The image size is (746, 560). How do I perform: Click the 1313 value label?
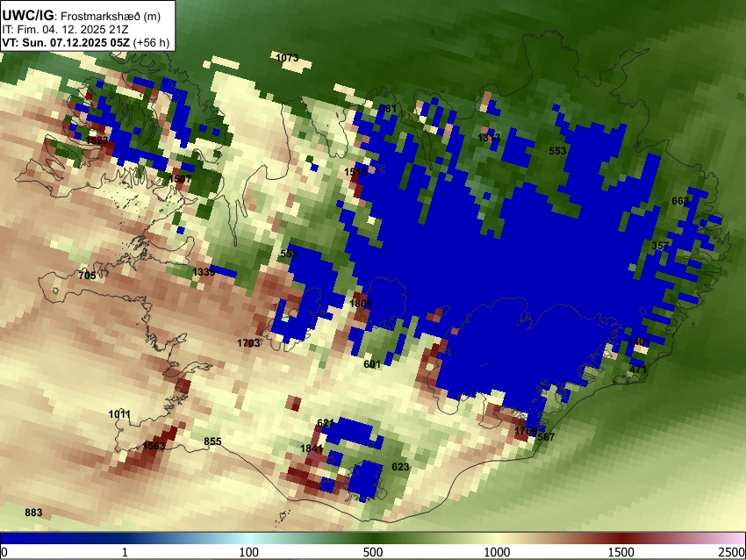coord(489,138)
